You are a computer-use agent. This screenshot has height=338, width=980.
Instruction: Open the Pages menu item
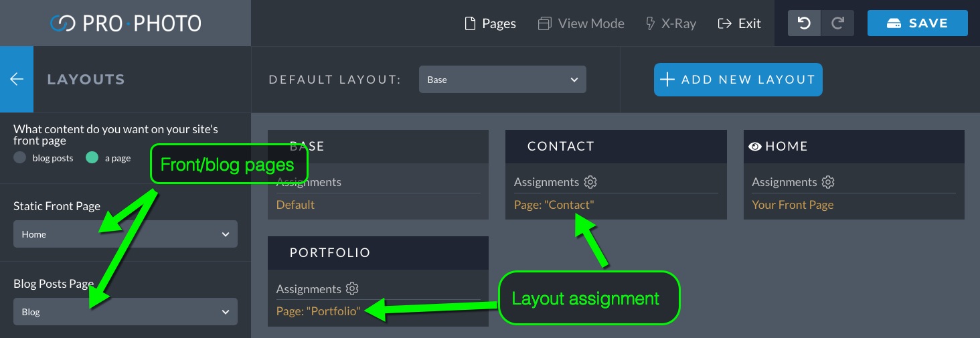(x=491, y=23)
